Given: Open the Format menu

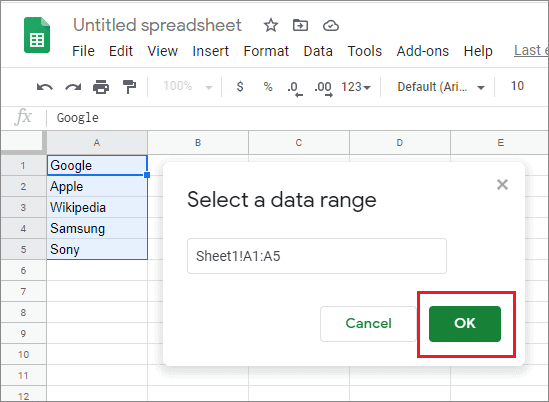Looking at the screenshot, I should (x=266, y=51).
